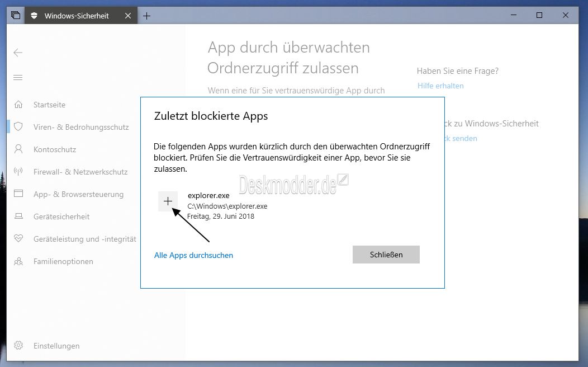Click the gear icon for Einstellungen
Image resolution: width=588 pixels, height=367 pixels.
pyautogui.click(x=18, y=345)
